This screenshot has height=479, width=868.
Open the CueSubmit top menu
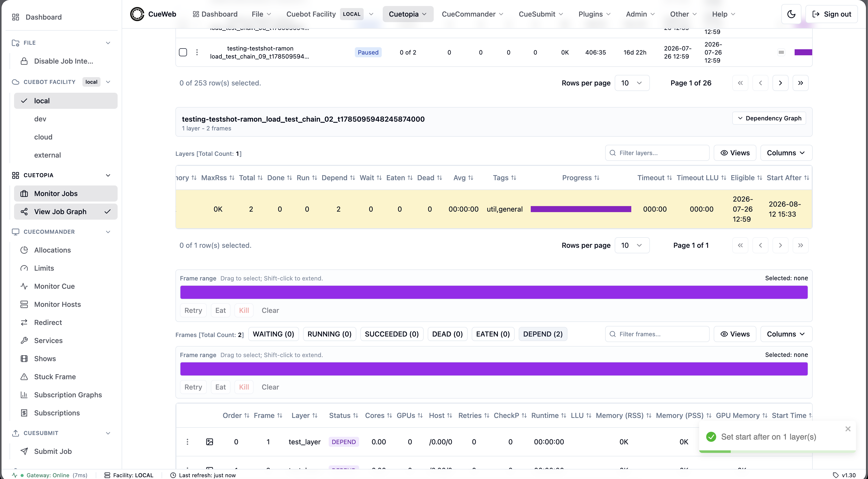541,14
